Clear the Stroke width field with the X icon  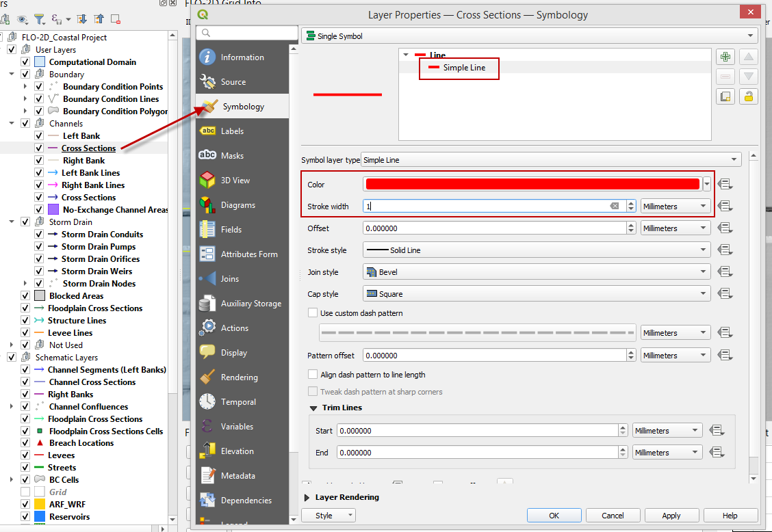coord(615,207)
